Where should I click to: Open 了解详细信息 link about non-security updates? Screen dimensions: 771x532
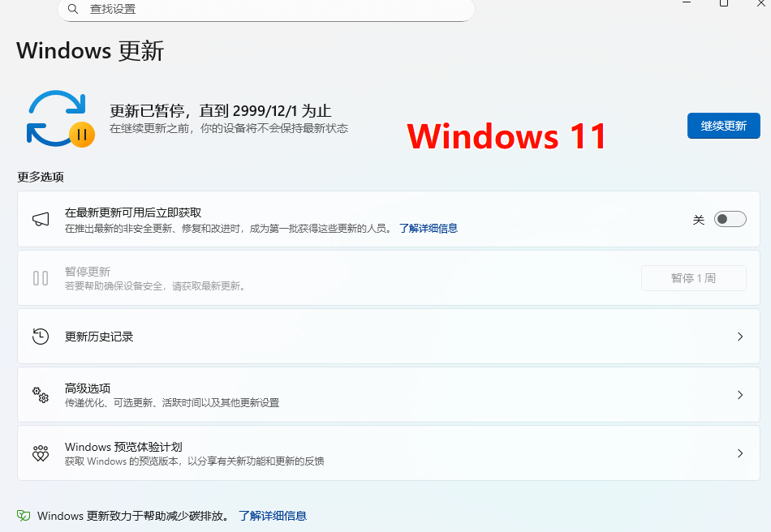tap(429, 229)
